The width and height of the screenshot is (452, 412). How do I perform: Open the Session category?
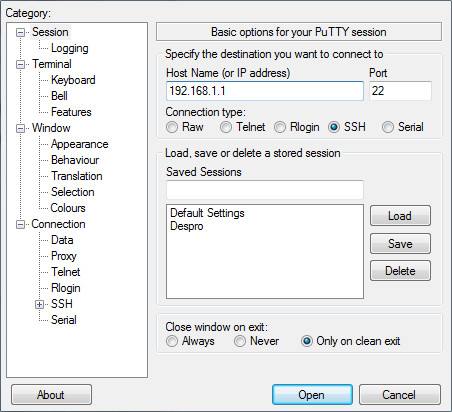coord(50,32)
